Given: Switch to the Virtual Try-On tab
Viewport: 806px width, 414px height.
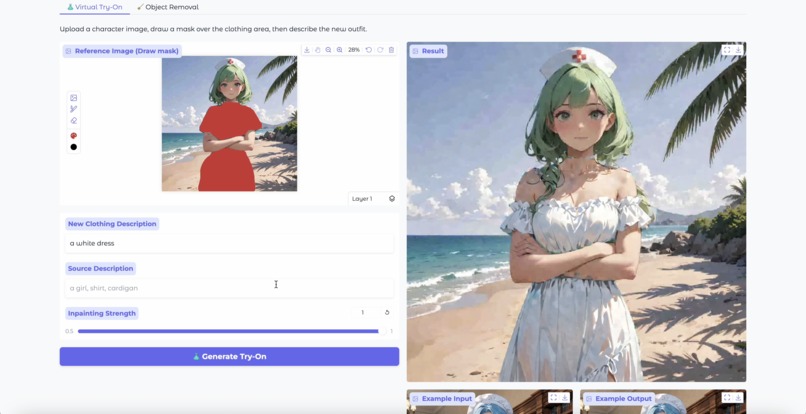Looking at the screenshot, I should point(95,7).
